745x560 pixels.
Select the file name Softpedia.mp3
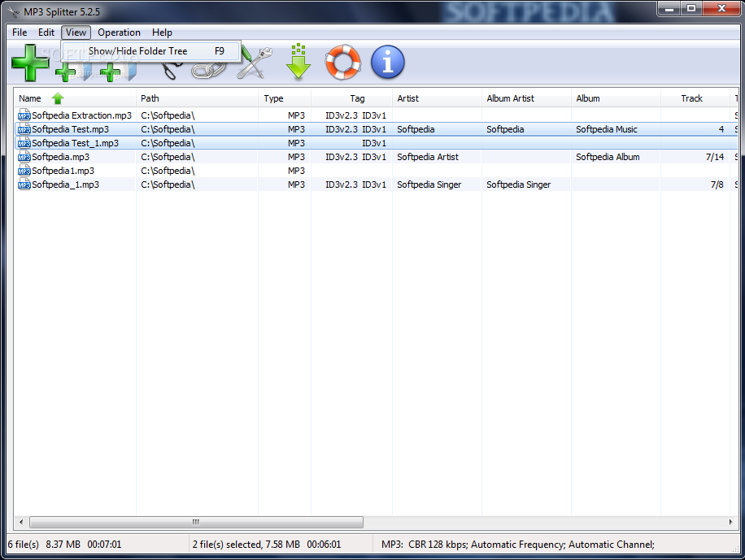coord(60,157)
